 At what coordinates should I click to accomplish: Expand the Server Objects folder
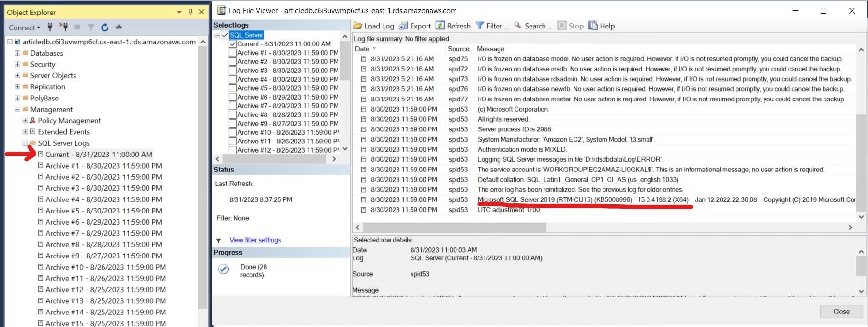pos(17,75)
